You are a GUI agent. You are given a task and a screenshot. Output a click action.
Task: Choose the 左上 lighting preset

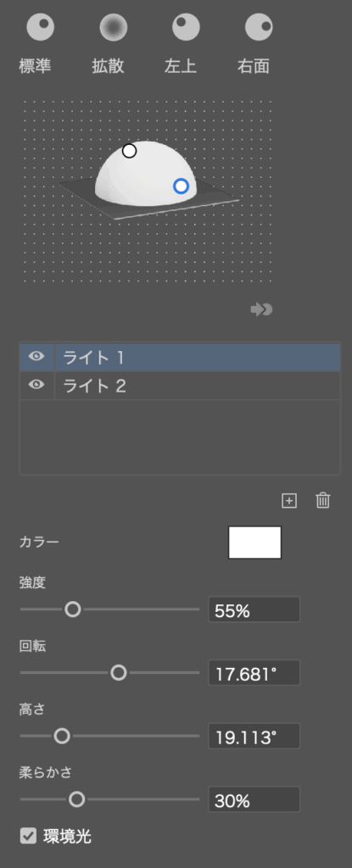click(186, 27)
